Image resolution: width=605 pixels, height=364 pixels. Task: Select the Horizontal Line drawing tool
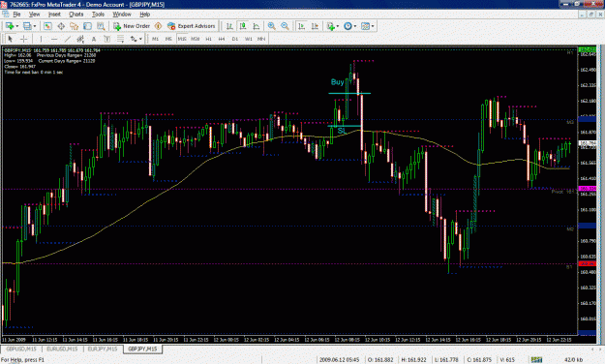coord(54,39)
